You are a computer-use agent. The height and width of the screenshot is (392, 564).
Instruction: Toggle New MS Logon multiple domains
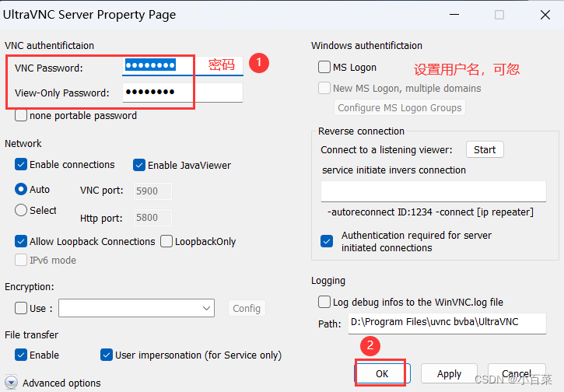pos(324,88)
